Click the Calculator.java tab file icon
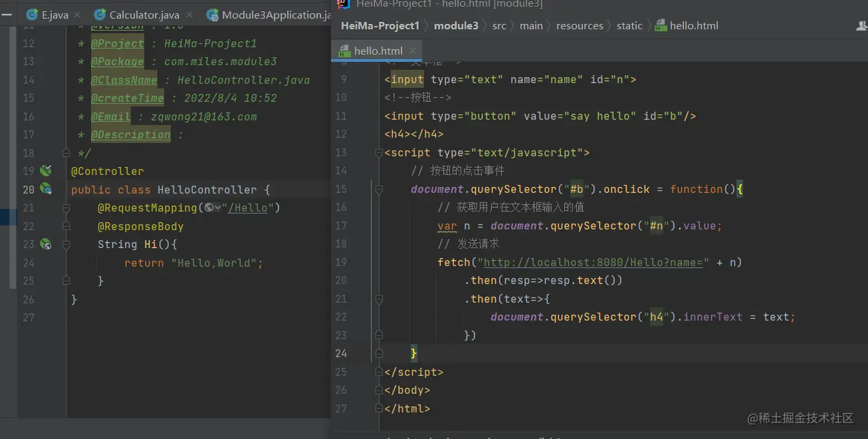The width and height of the screenshot is (868, 439). (100, 15)
